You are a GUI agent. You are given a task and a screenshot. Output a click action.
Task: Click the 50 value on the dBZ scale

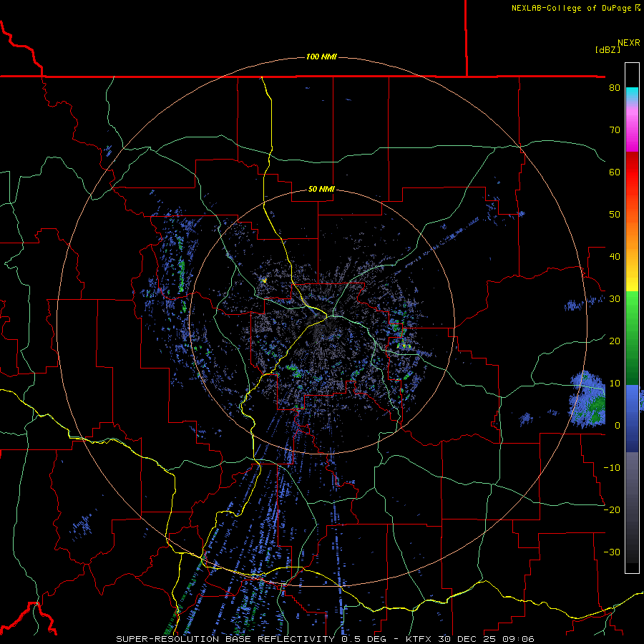(x=615, y=215)
